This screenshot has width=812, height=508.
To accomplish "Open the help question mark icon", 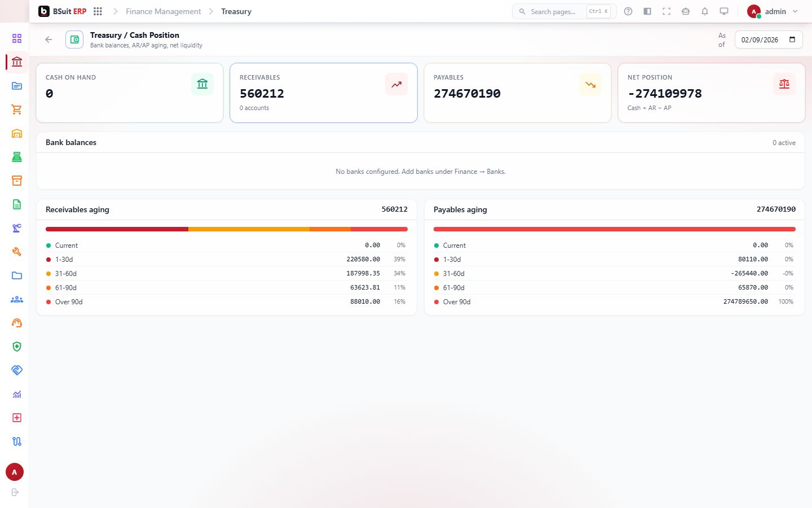I will (628, 11).
